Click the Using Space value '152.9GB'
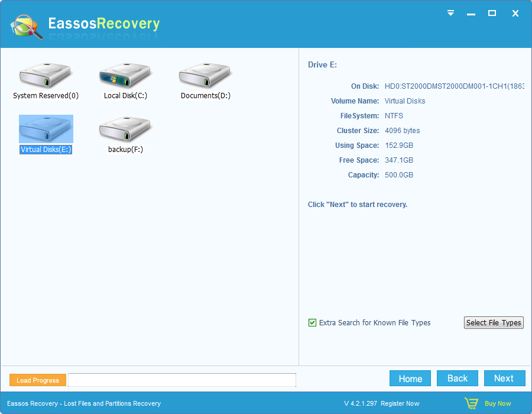The image size is (532, 414). [399, 145]
